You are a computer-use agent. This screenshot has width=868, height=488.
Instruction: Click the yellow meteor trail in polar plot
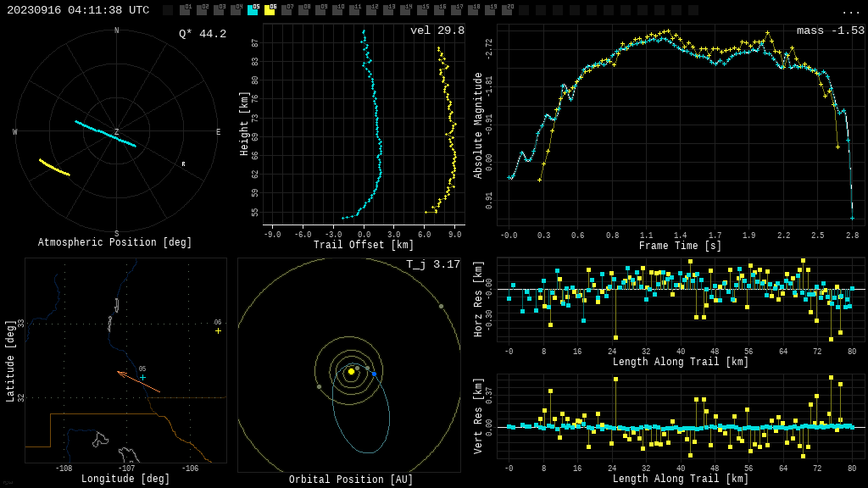pos(54,167)
